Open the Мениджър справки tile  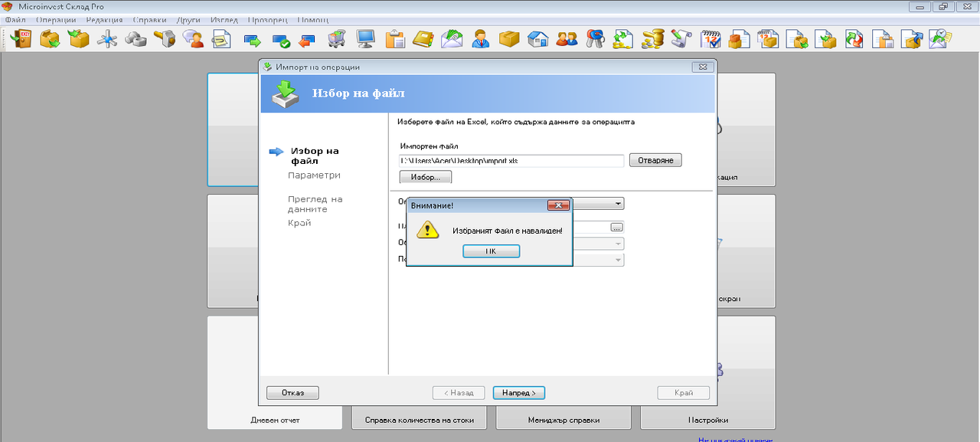[x=563, y=419]
